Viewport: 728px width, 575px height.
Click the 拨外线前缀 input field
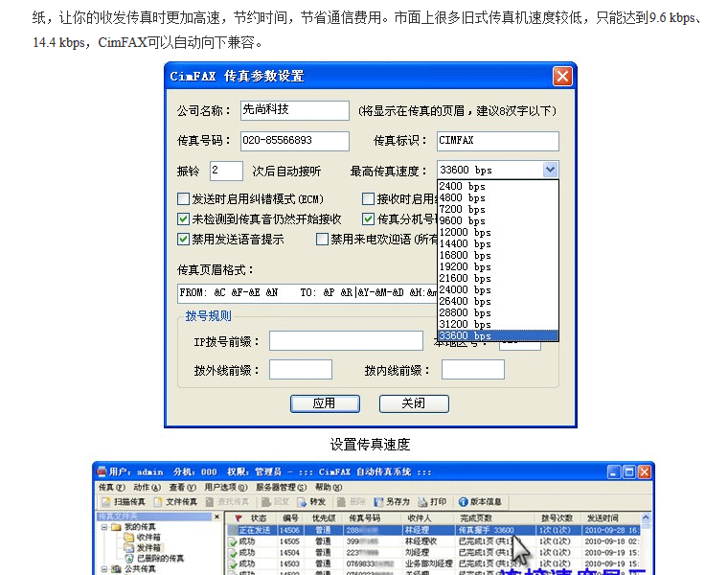coord(301,369)
